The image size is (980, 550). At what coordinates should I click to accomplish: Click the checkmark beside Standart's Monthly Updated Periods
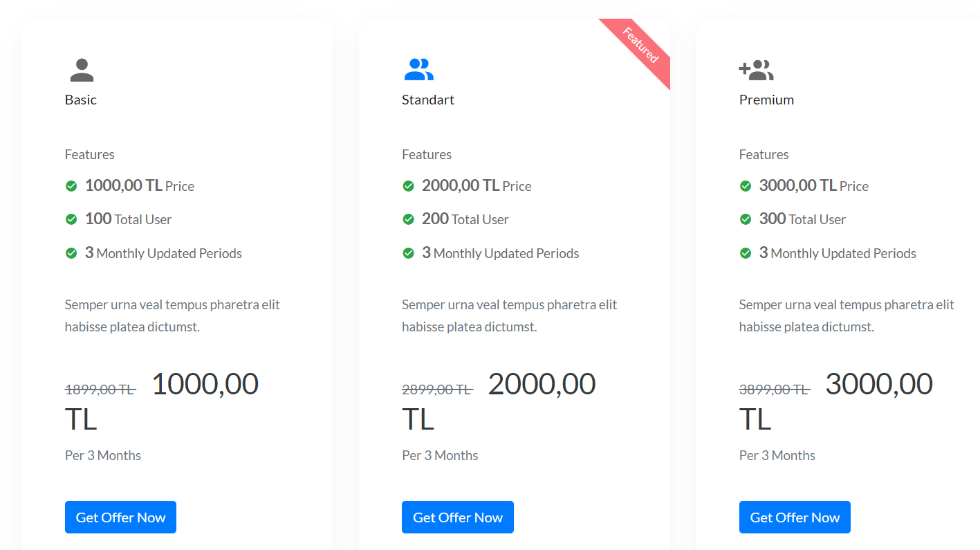409,253
